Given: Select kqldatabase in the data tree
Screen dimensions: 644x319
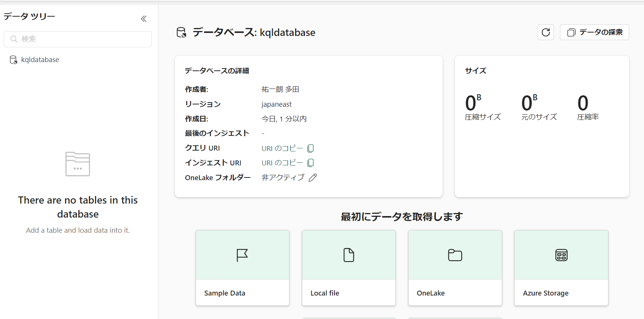Looking at the screenshot, I should point(40,60).
